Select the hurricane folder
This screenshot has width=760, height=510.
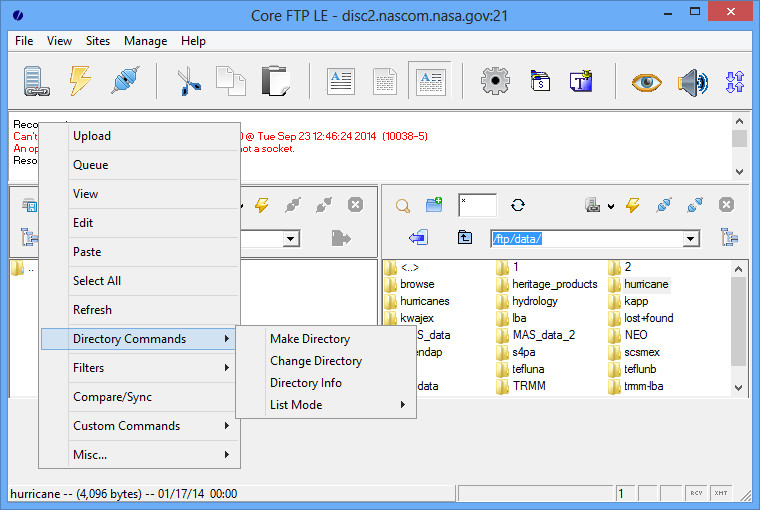click(x=640, y=284)
